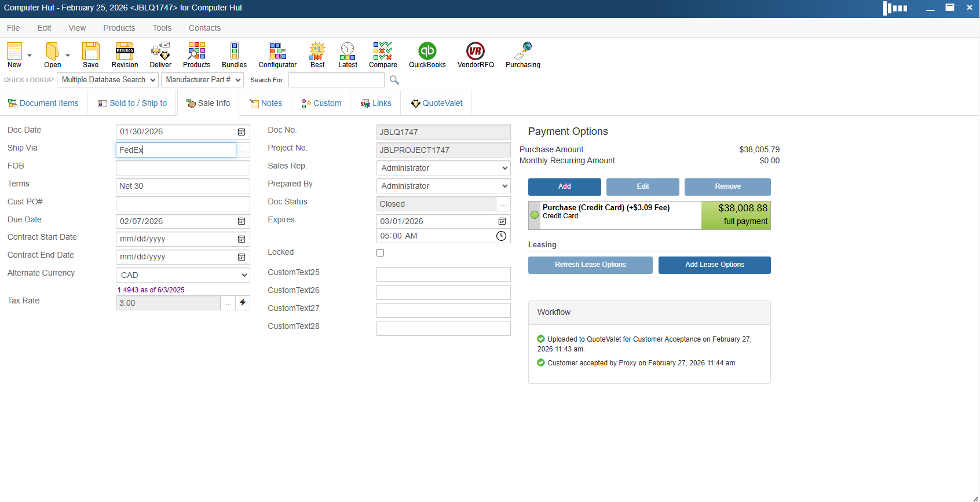Open the Products menu
This screenshot has height=502, width=980.
119,28
